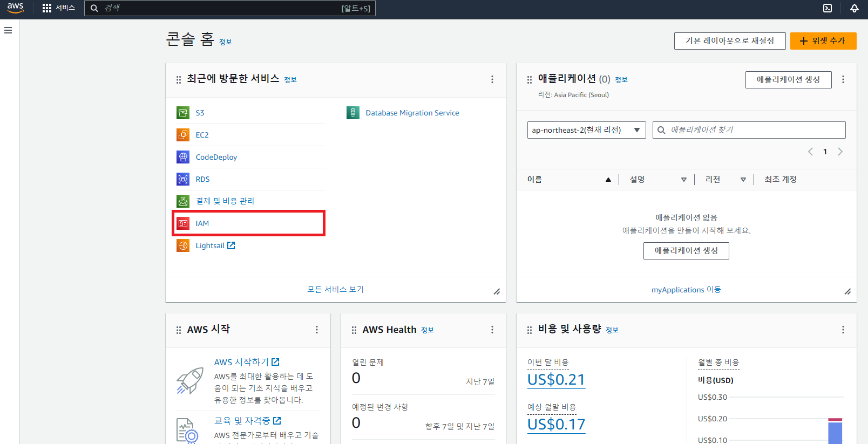Grab the 최근에 방문한 서비스 drag handle
Screen dimensions: 868x444
179,80
